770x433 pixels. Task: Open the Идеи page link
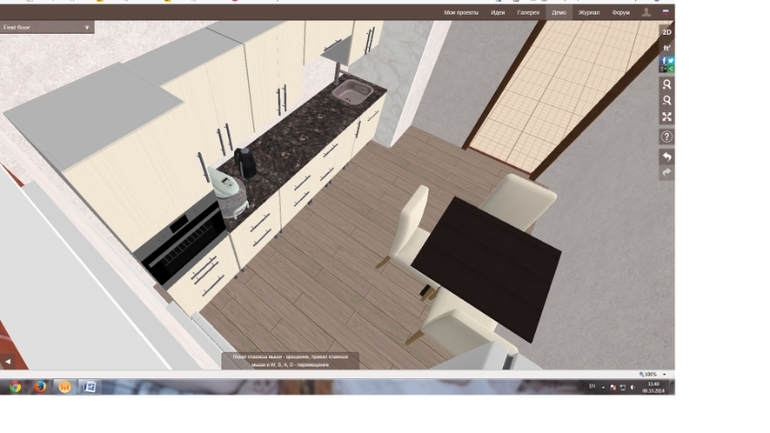[x=498, y=13]
